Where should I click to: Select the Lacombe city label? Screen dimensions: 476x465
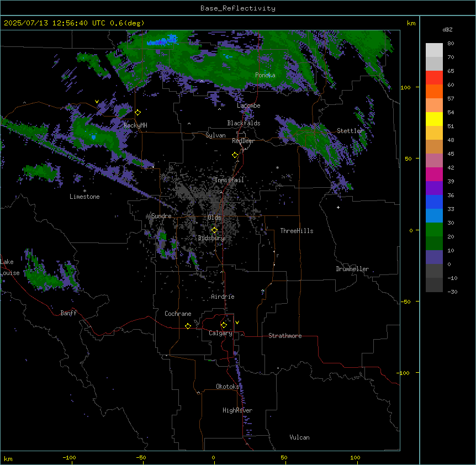[x=248, y=105]
